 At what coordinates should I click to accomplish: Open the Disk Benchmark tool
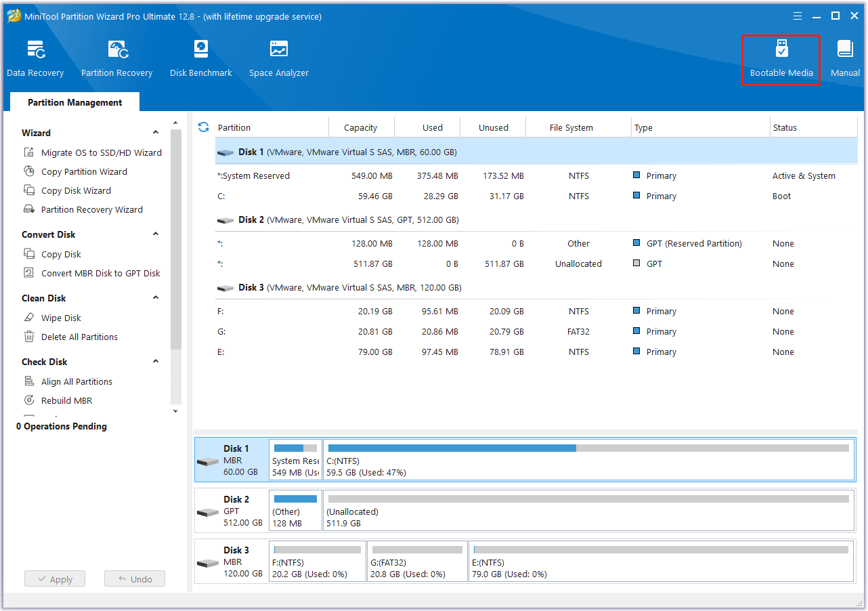tap(200, 58)
